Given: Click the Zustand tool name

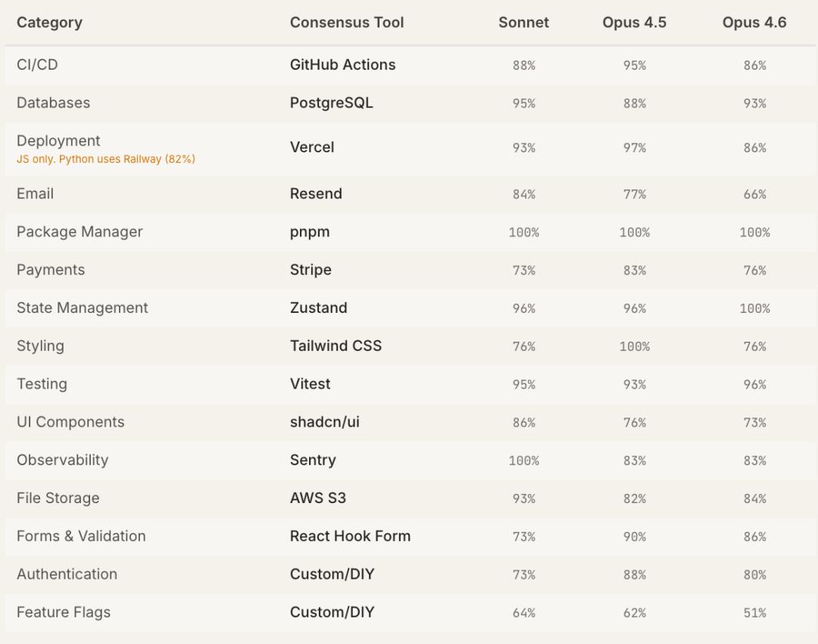Looking at the screenshot, I should click(x=318, y=308).
